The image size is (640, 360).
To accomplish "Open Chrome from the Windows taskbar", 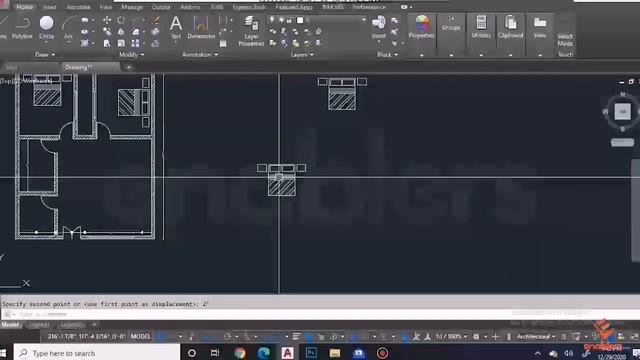I will [240, 353].
